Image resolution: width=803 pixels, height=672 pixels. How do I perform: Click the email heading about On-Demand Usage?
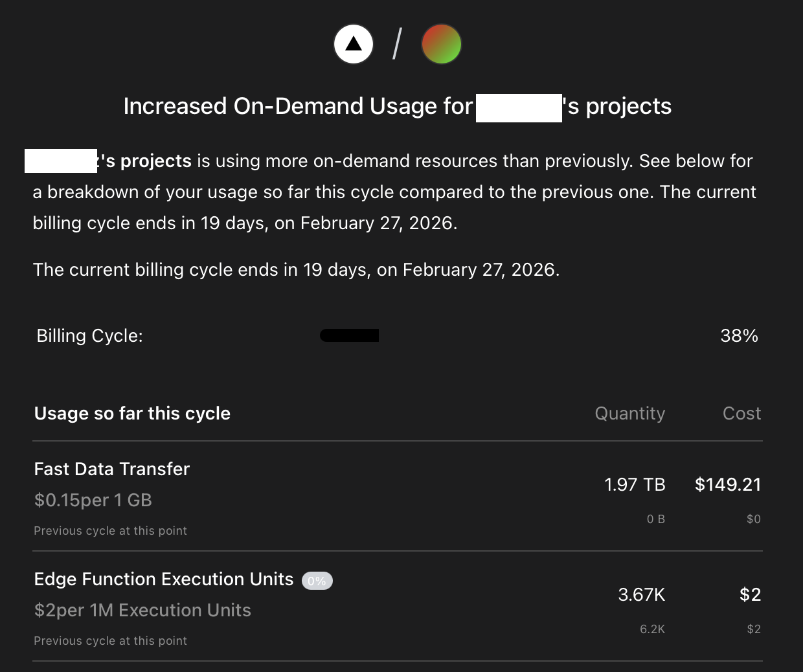click(x=397, y=106)
